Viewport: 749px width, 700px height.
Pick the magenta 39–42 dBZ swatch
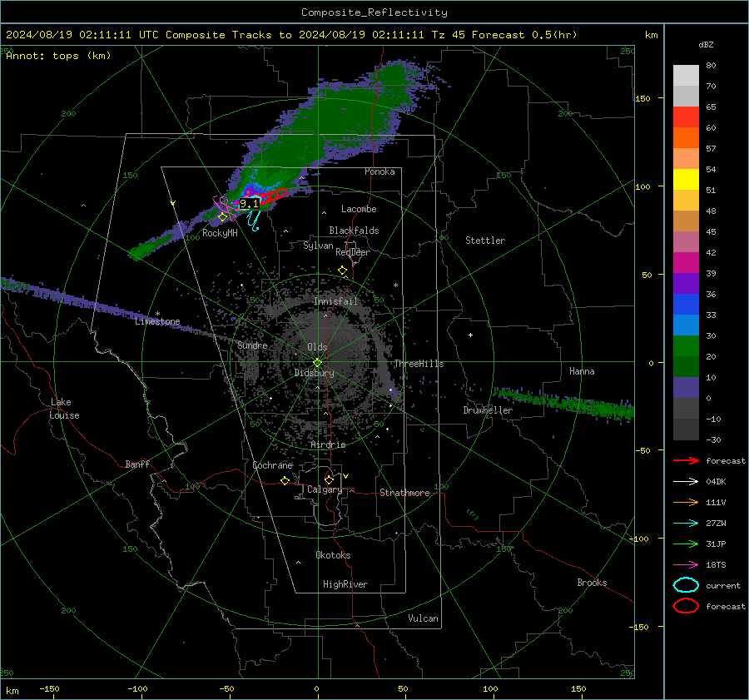(686, 263)
